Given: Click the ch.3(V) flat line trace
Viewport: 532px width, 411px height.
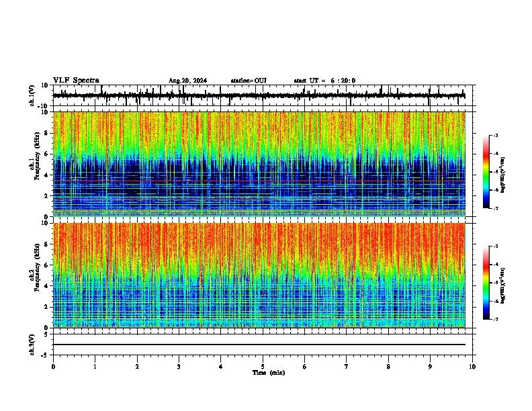Looking at the screenshot, I should pyautogui.click(x=259, y=345).
